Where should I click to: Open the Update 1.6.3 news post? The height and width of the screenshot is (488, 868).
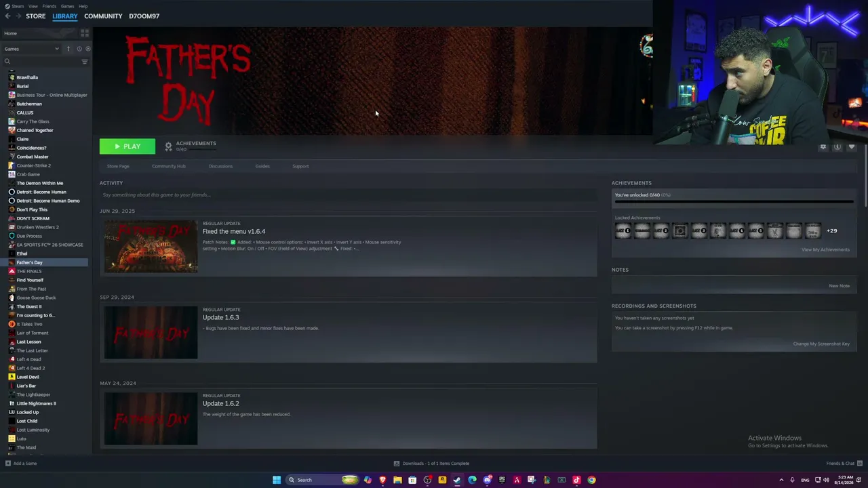click(x=221, y=318)
